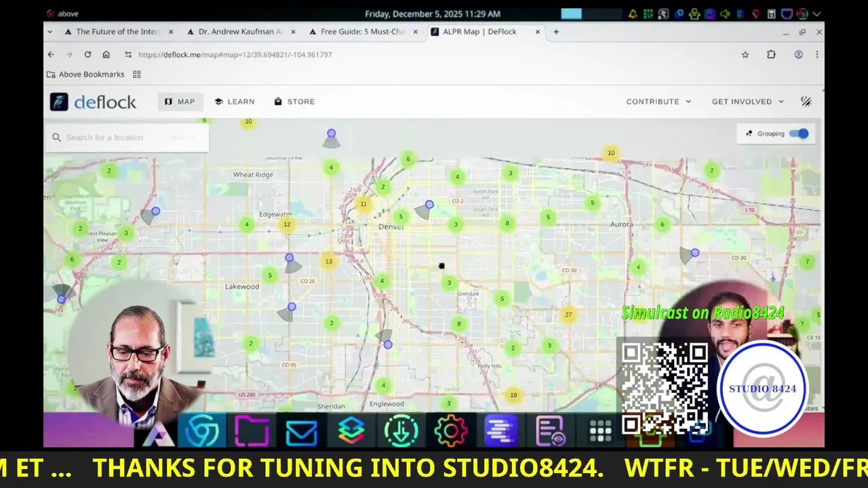The width and height of the screenshot is (868, 488).
Task: Click the Aurora map label
Action: click(x=621, y=224)
